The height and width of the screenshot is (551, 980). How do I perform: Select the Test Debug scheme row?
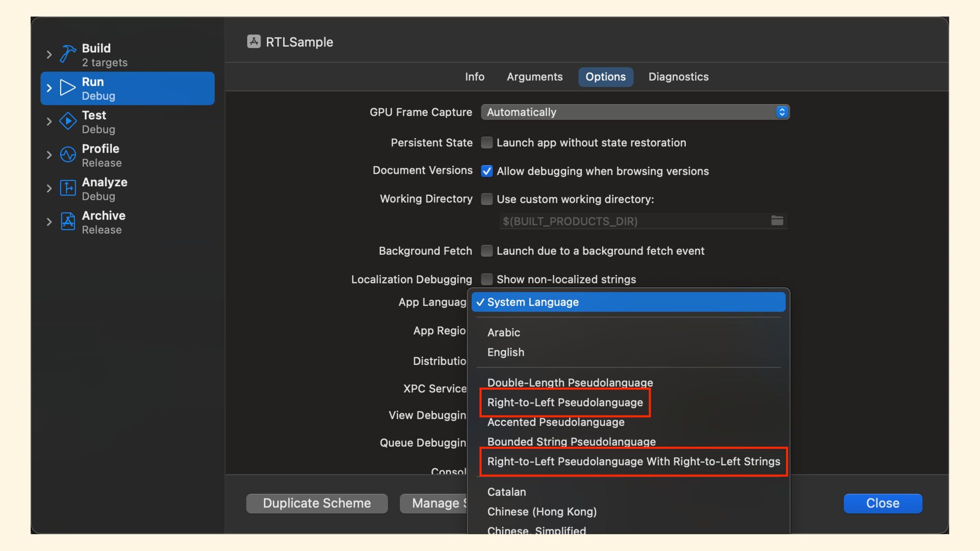pos(128,122)
